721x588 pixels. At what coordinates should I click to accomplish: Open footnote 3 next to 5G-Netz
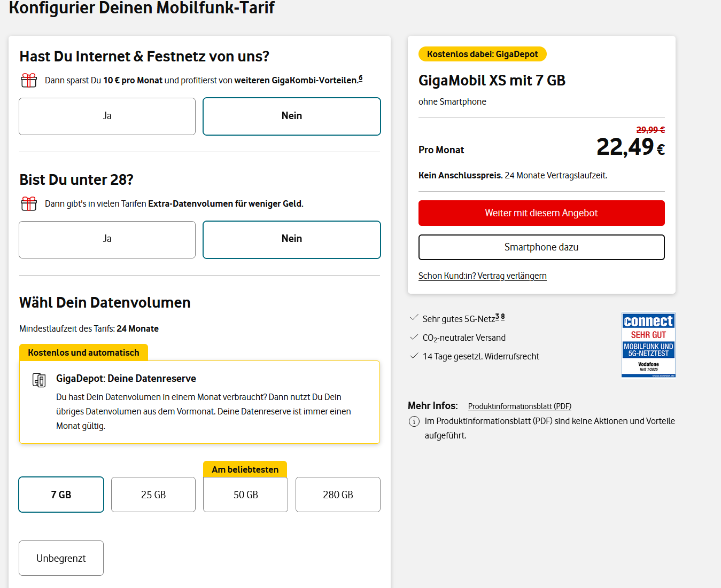pyautogui.click(x=498, y=317)
